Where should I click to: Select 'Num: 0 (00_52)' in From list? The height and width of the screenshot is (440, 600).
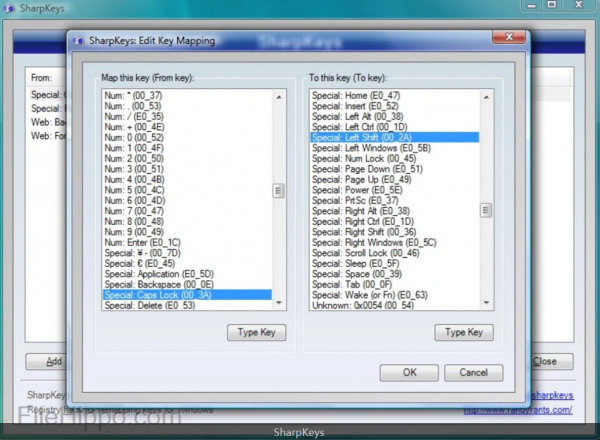[x=188, y=137]
